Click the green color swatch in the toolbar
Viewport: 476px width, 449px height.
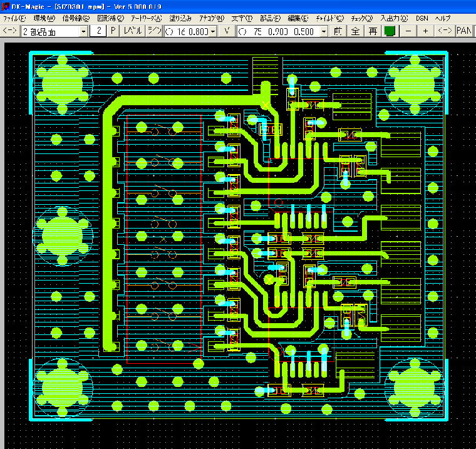coord(390,31)
